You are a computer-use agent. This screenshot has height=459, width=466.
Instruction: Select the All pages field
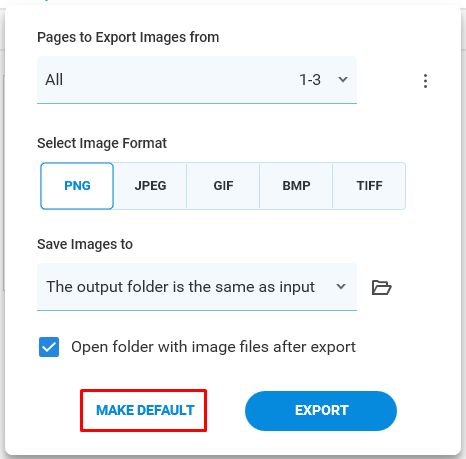click(197, 80)
